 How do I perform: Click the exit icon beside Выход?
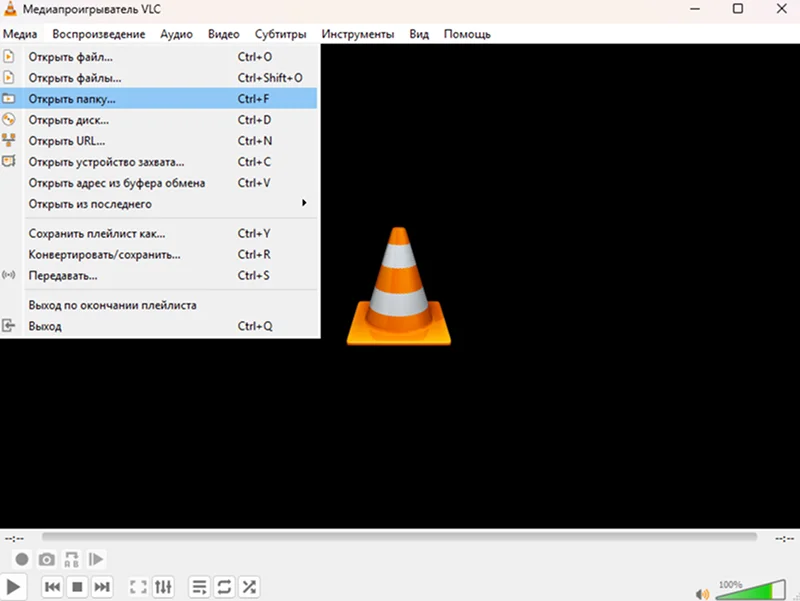tap(9, 325)
